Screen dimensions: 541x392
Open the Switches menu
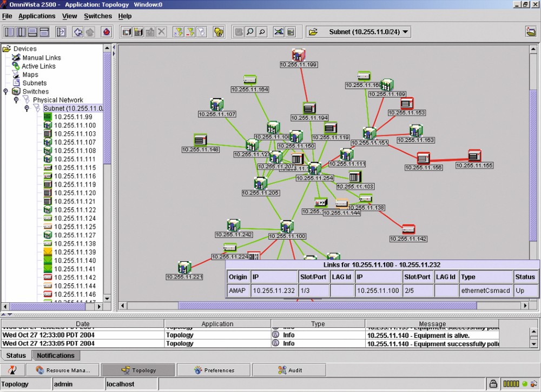coord(97,16)
